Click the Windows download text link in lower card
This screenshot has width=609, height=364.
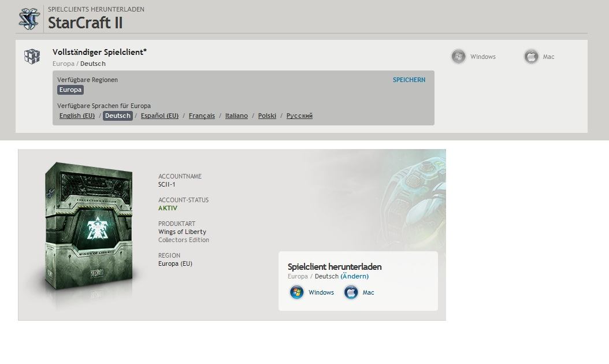321,292
